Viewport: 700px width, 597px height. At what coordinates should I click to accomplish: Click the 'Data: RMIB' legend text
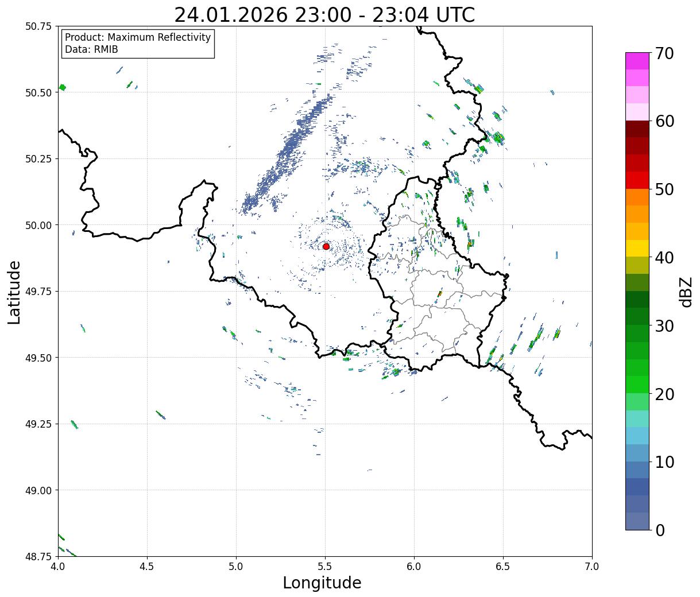[91, 49]
